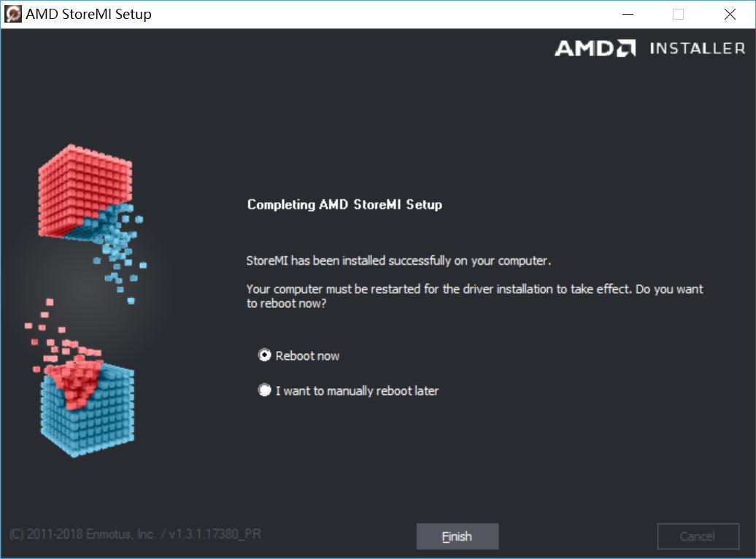
Task: Click the Finish button
Action: click(x=457, y=536)
